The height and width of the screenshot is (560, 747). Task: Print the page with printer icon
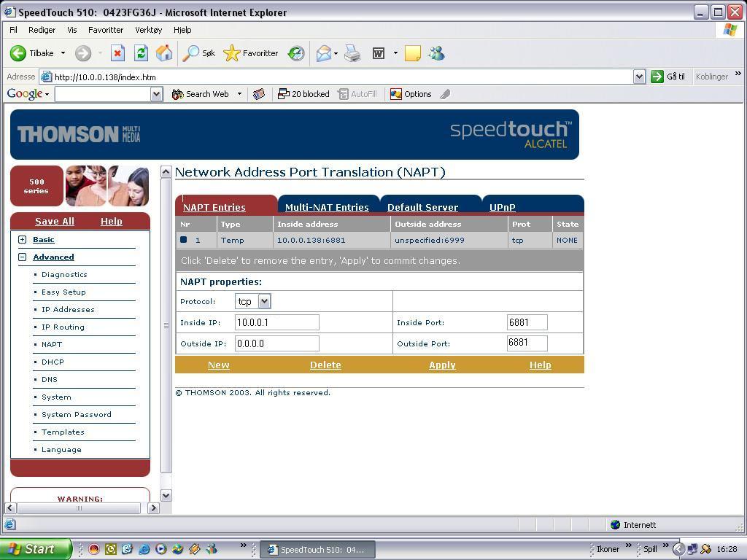[352, 53]
